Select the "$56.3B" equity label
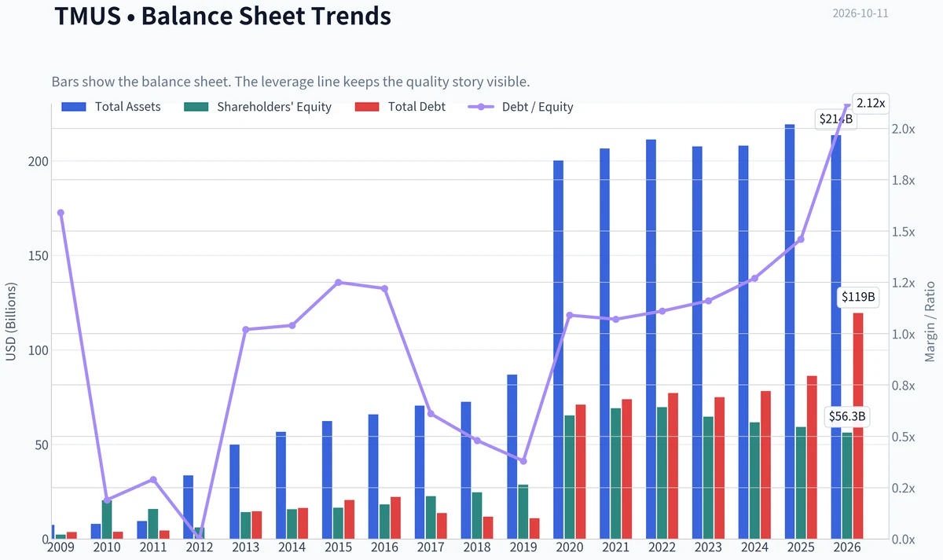 tap(849, 417)
